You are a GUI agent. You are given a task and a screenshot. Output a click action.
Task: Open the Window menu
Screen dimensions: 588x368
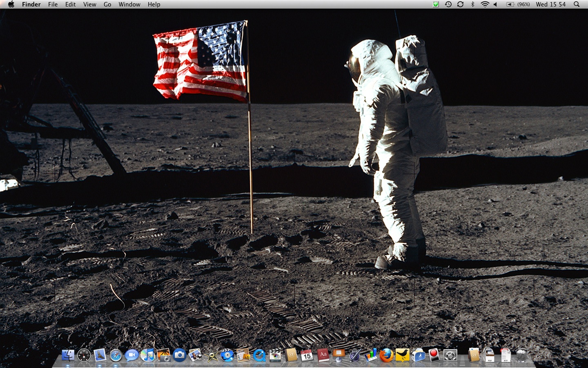click(x=129, y=4)
